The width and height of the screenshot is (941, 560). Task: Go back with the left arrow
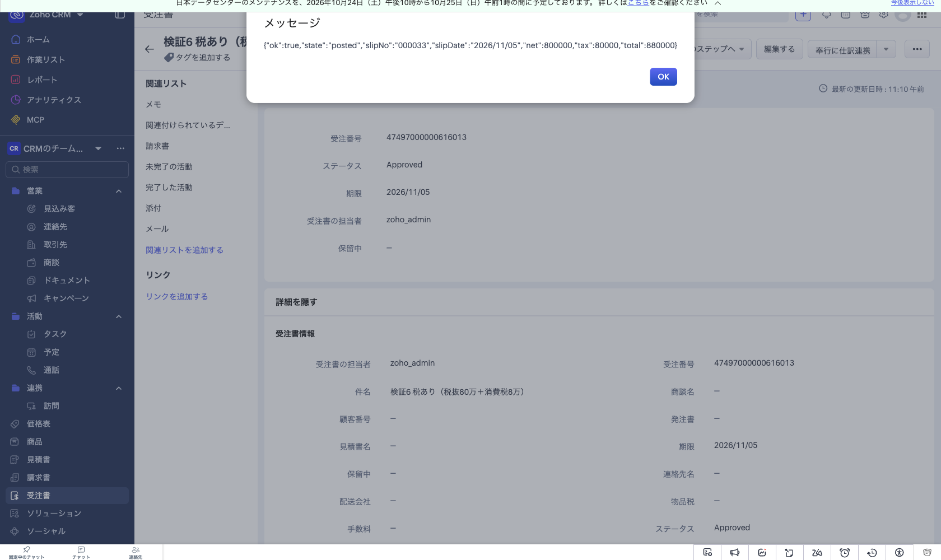[149, 49]
